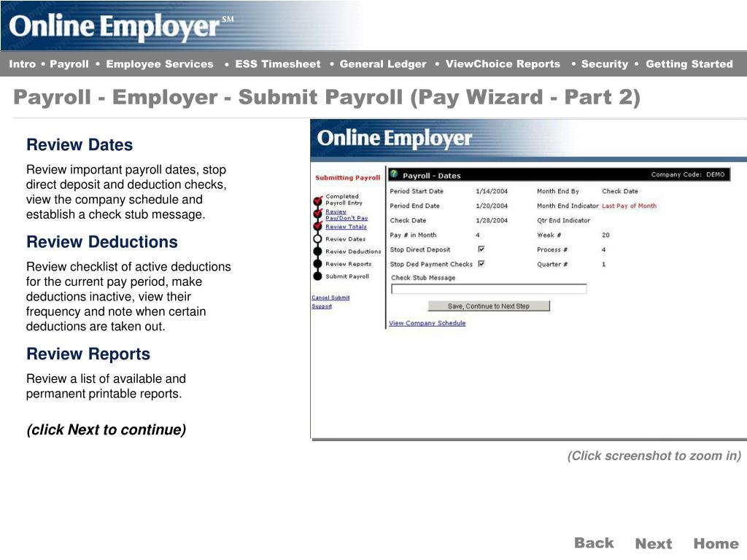Click the Month End By label
This screenshot has height=560, width=747.
(558, 191)
